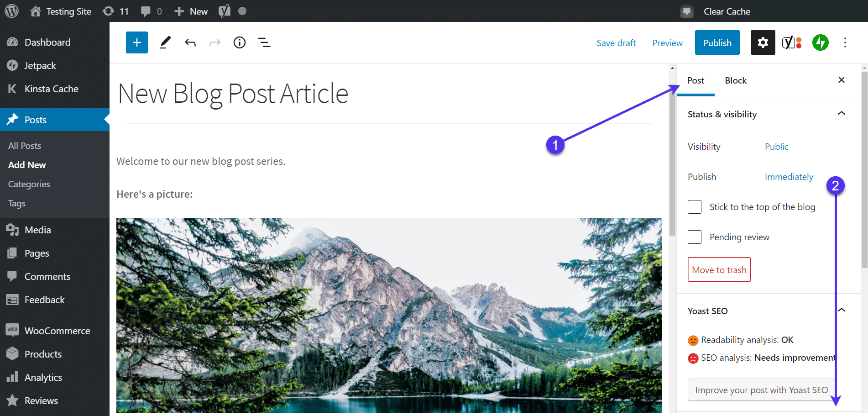Click Move to trash
The height and width of the screenshot is (416, 868).
pos(719,269)
